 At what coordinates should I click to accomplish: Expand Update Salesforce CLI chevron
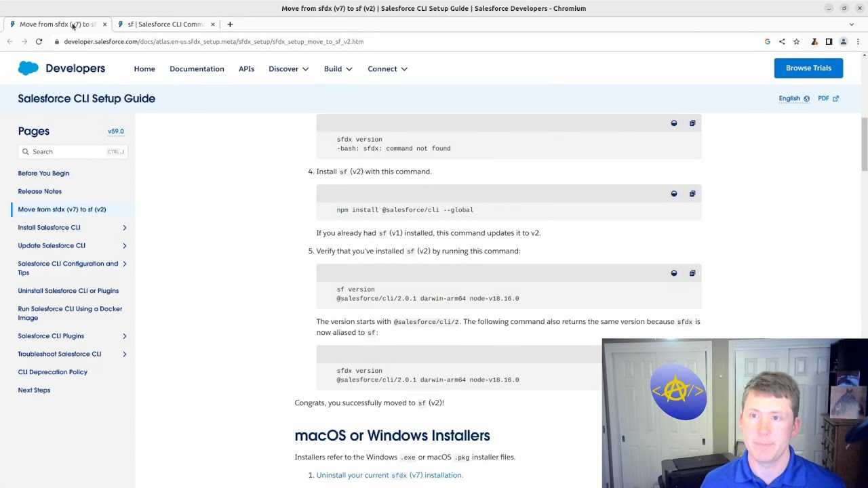pos(125,245)
